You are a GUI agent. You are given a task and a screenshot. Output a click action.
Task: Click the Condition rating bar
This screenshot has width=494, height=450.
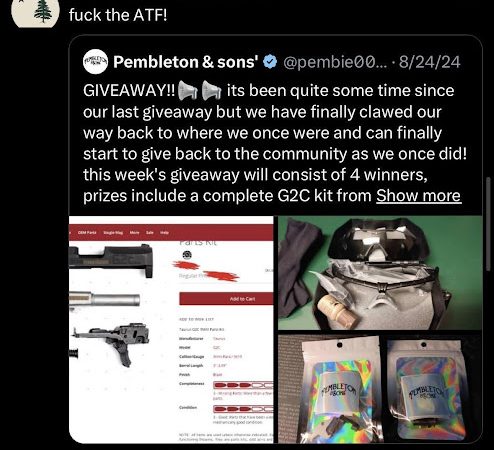pos(243,409)
